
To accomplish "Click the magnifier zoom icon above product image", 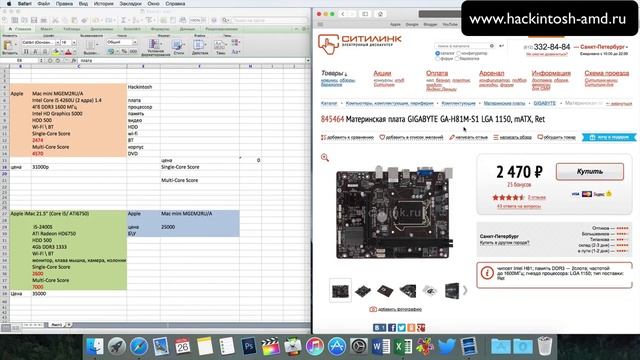I will (325, 157).
